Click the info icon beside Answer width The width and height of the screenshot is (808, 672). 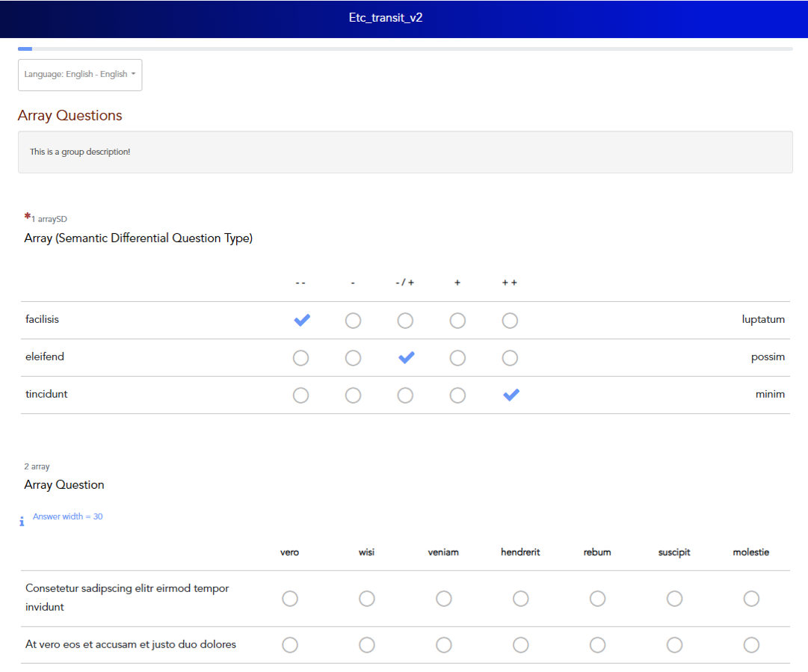(22, 521)
